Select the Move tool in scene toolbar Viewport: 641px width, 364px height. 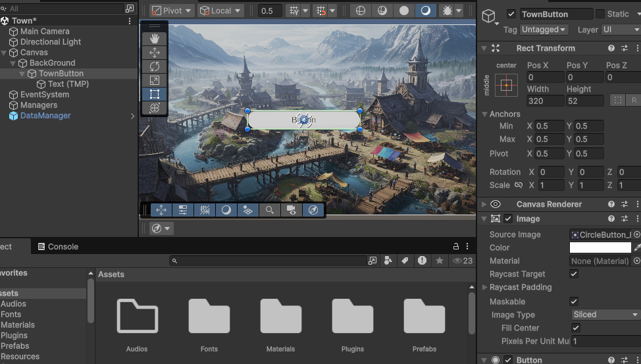(x=155, y=53)
